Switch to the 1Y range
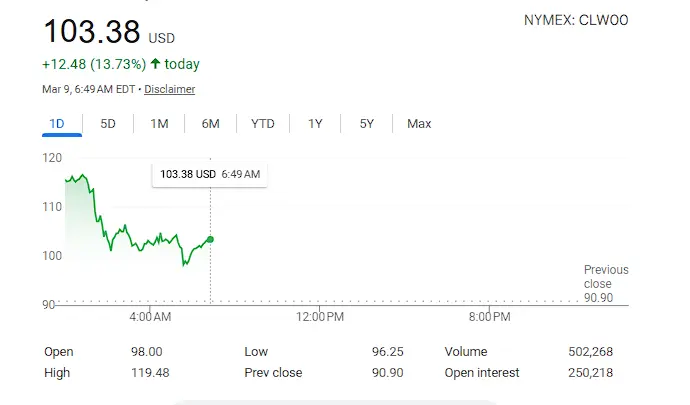Screen dimensions: 690x405 coord(315,124)
